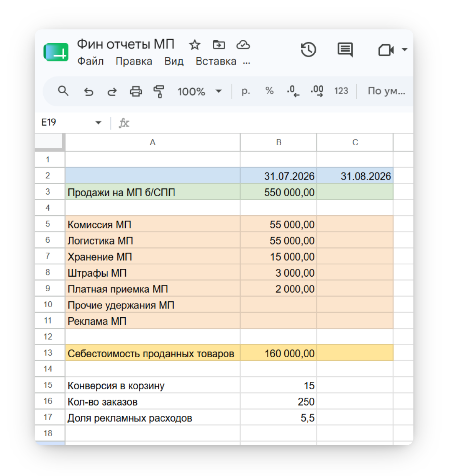Select the value 160 000,00
Viewport: 455px width, 476px height.
point(278,353)
